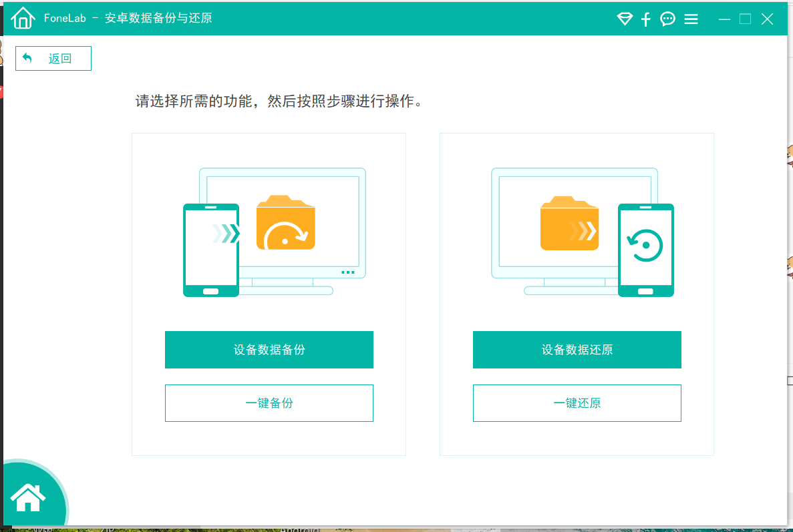
Task: Click the 返回 back button
Action: tap(53, 58)
